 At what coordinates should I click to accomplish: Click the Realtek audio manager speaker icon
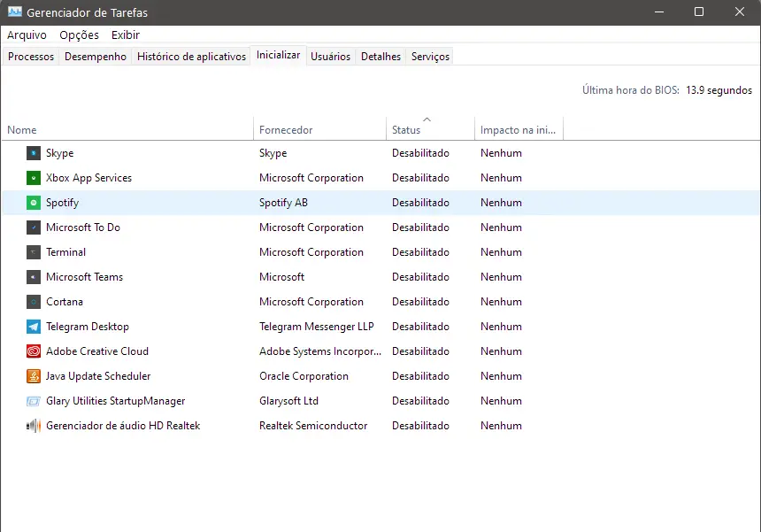[x=34, y=426]
